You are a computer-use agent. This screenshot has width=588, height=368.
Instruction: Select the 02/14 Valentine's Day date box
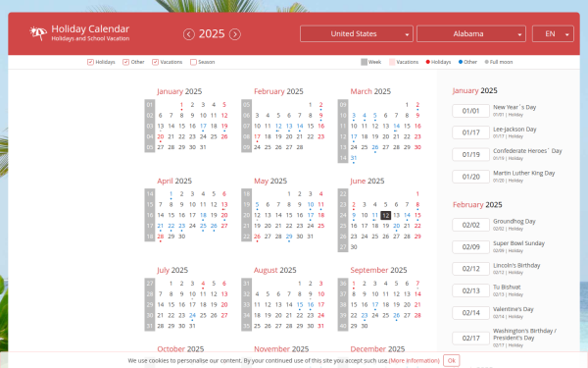pos(470,313)
